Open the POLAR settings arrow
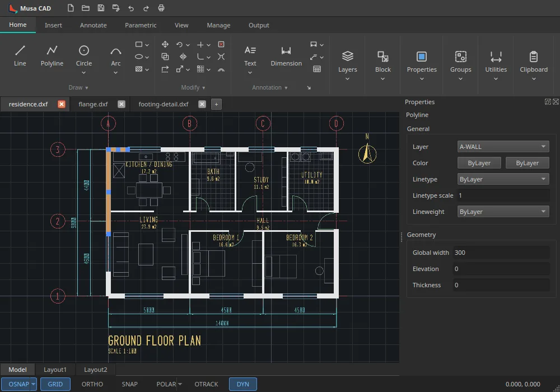 [180, 384]
